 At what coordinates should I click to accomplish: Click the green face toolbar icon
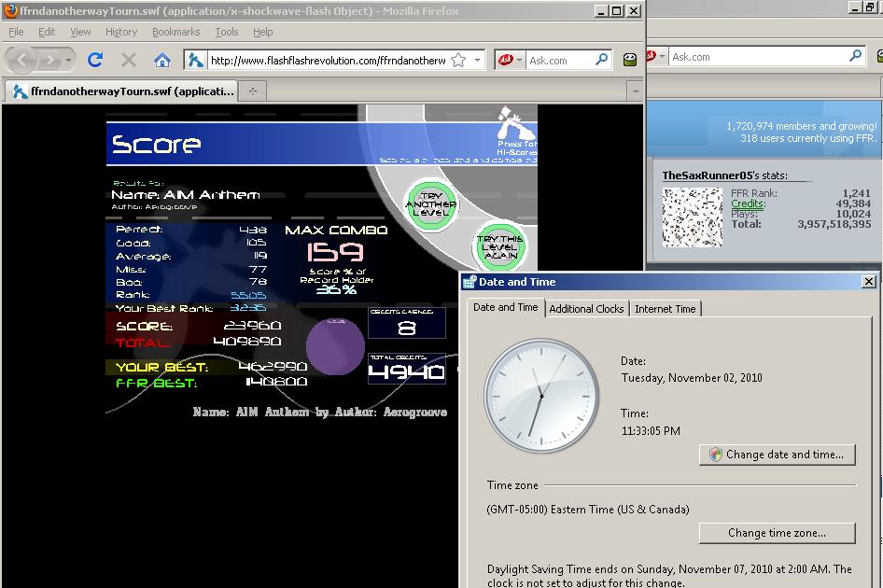(630, 60)
